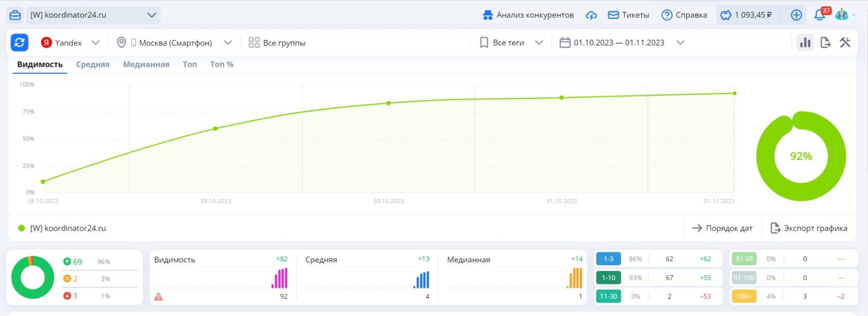The height and width of the screenshot is (316, 868).
Task: Open the Yandex search engine dropdown
Action: [71, 43]
